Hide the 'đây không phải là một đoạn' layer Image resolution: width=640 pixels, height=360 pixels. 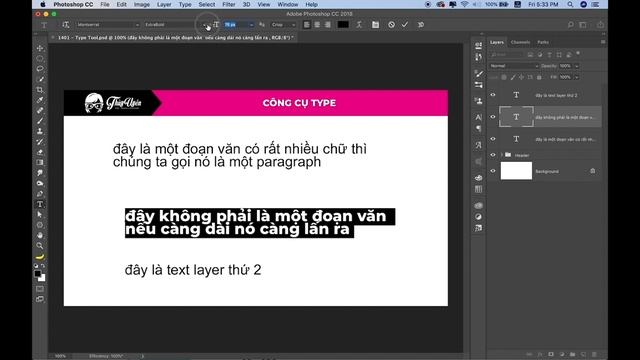[x=493, y=117]
